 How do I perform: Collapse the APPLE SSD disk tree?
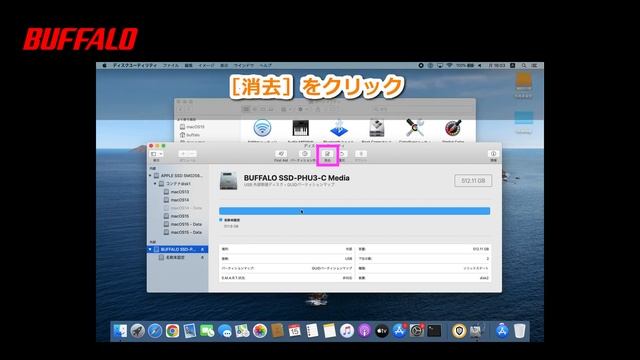click(x=150, y=176)
